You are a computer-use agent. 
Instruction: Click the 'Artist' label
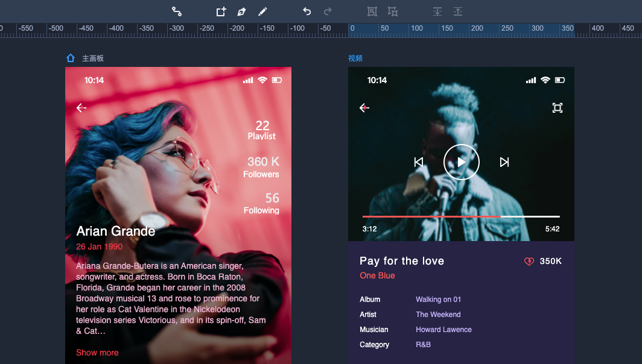(x=367, y=315)
